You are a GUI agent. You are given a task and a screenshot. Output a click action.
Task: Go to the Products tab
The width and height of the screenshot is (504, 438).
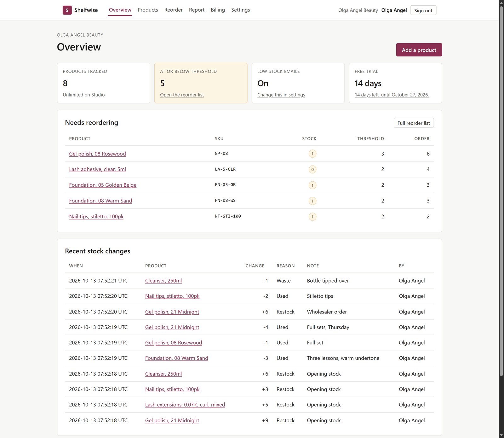point(148,10)
